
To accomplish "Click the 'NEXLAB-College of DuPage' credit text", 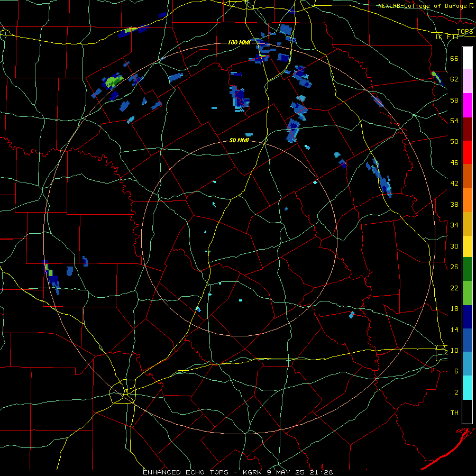I will [422, 6].
